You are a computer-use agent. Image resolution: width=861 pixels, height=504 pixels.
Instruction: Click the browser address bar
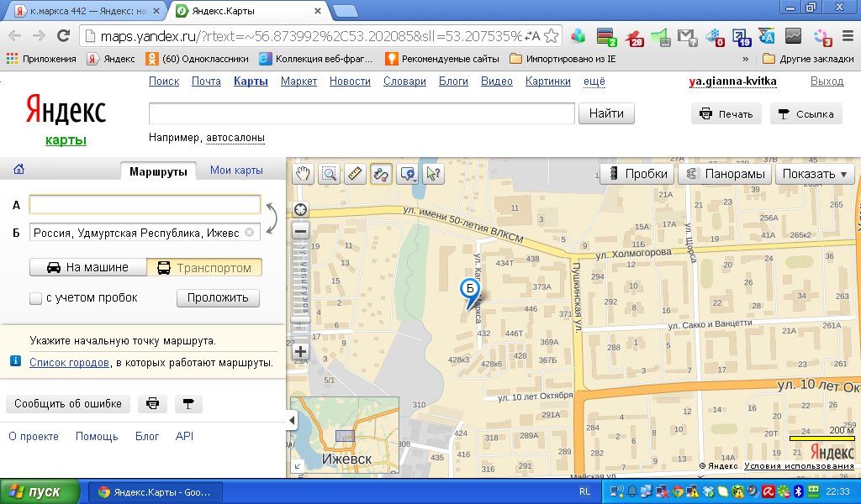312,36
